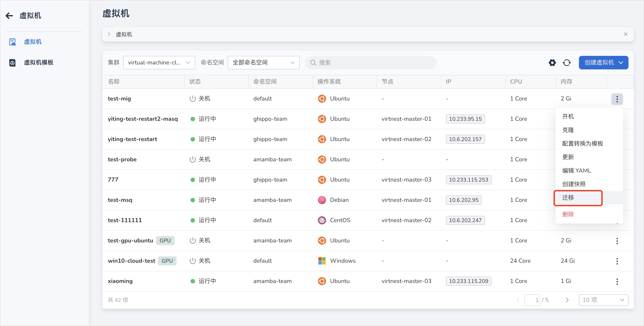Image resolution: width=644 pixels, height=326 pixels.
Task: Open the test-msq virtual machine
Action: (x=120, y=200)
